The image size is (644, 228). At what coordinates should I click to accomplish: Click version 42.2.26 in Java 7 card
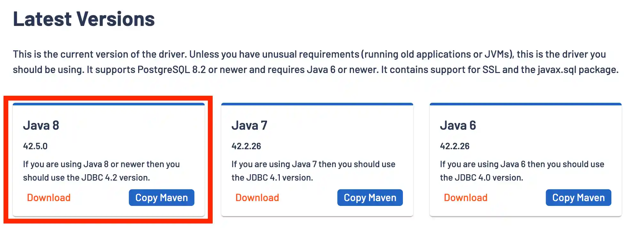coord(246,146)
